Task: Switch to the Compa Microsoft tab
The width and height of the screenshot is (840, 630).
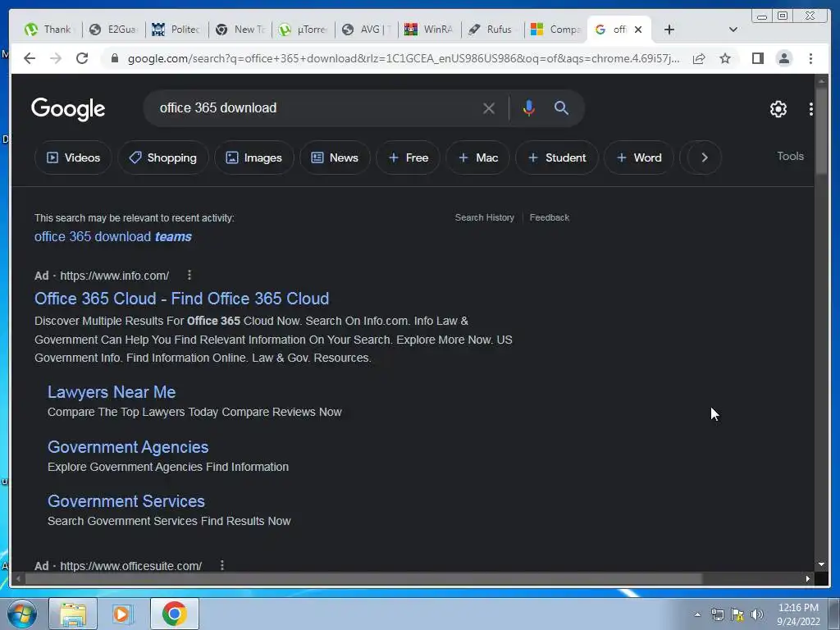Action: tap(555, 30)
